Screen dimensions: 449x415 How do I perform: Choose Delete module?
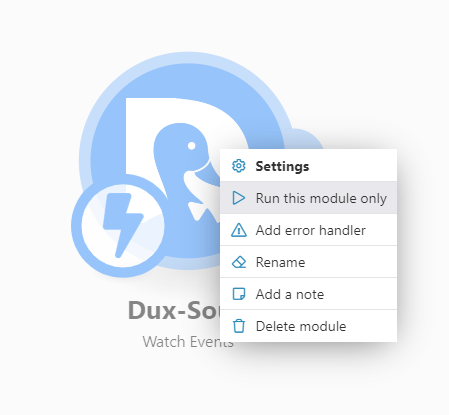coord(308,326)
